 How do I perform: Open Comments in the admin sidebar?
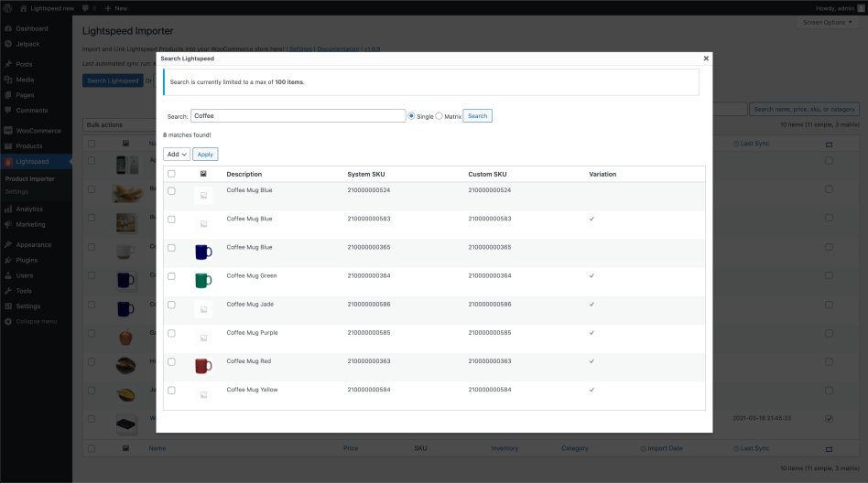coord(31,110)
